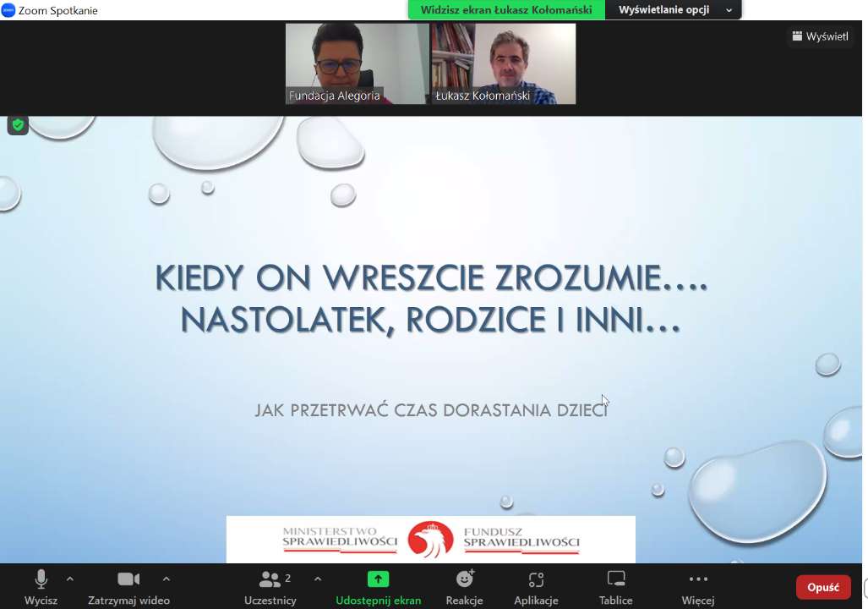
Task: Click the Zoom logo in title bar
Action: (8, 10)
